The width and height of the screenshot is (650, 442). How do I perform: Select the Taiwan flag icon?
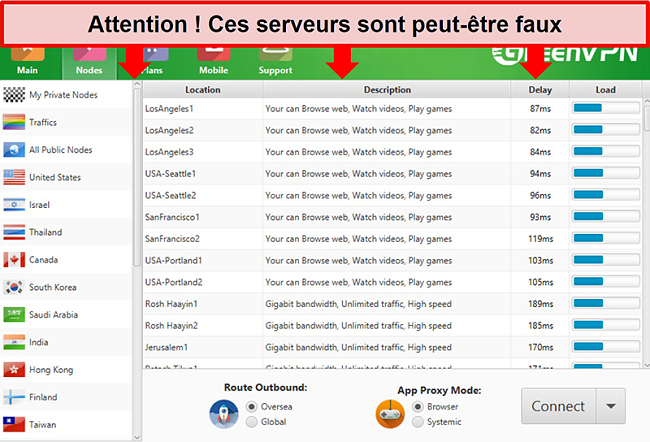[x=14, y=424]
